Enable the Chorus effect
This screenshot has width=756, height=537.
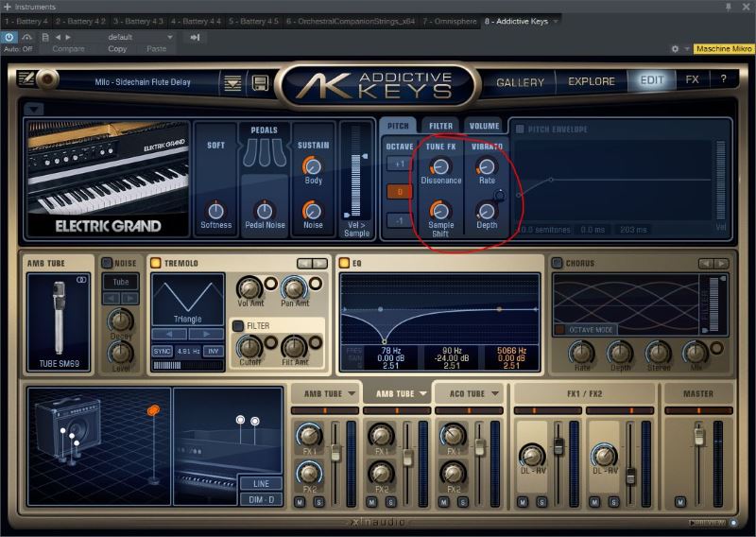click(557, 263)
